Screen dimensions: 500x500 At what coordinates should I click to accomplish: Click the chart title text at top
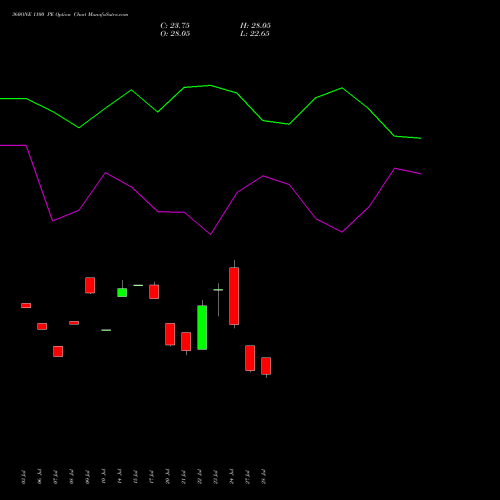click(70, 15)
